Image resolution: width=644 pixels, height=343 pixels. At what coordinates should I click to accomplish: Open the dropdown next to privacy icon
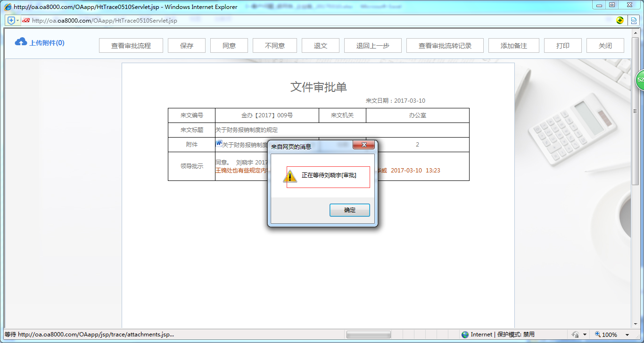pyautogui.click(x=585, y=335)
